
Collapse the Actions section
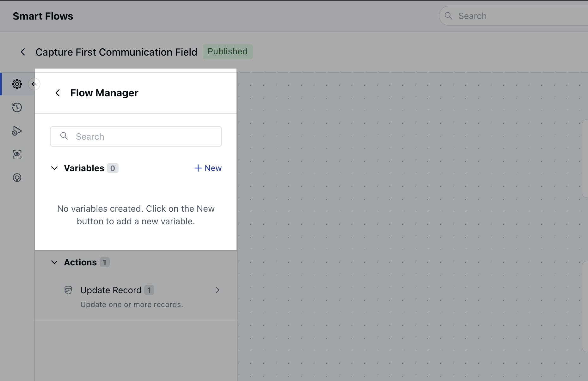point(54,262)
